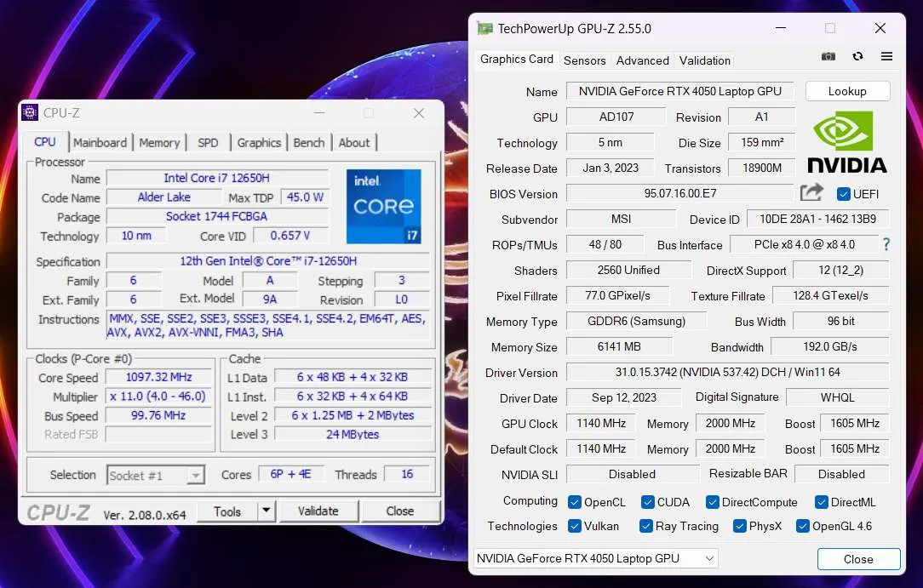Toggle the OpenGL 4.6 checkbox
This screenshot has width=923, height=588.
(x=802, y=526)
